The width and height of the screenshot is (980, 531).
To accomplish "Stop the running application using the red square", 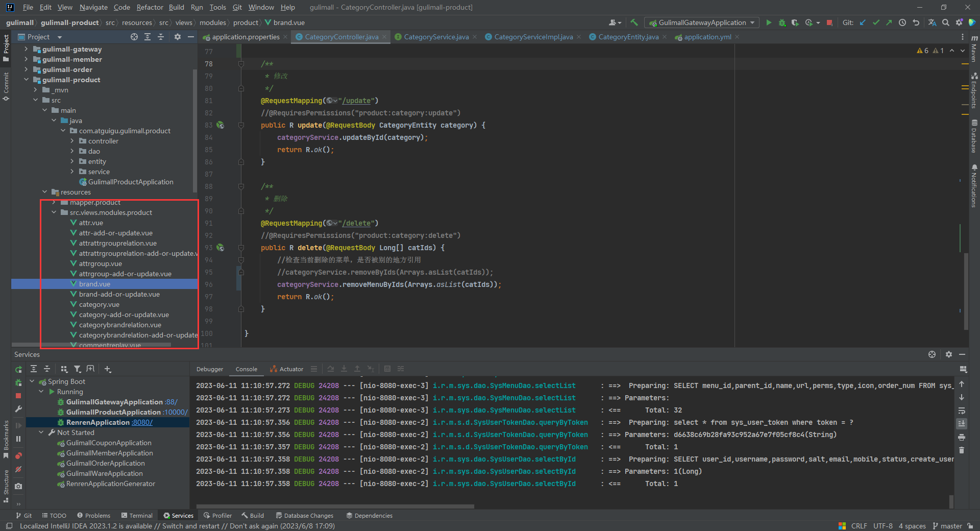I will (829, 22).
